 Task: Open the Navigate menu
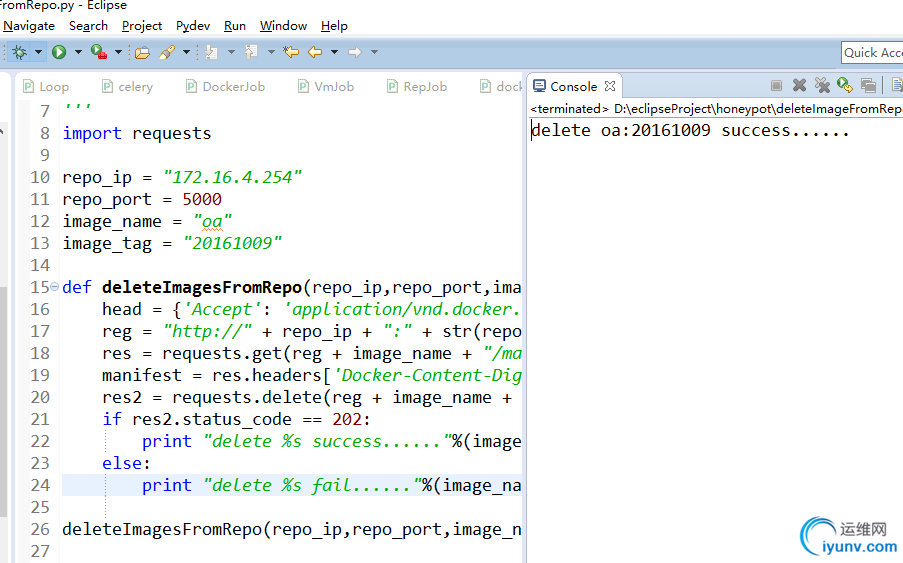pyautogui.click(x=29, y=26)
